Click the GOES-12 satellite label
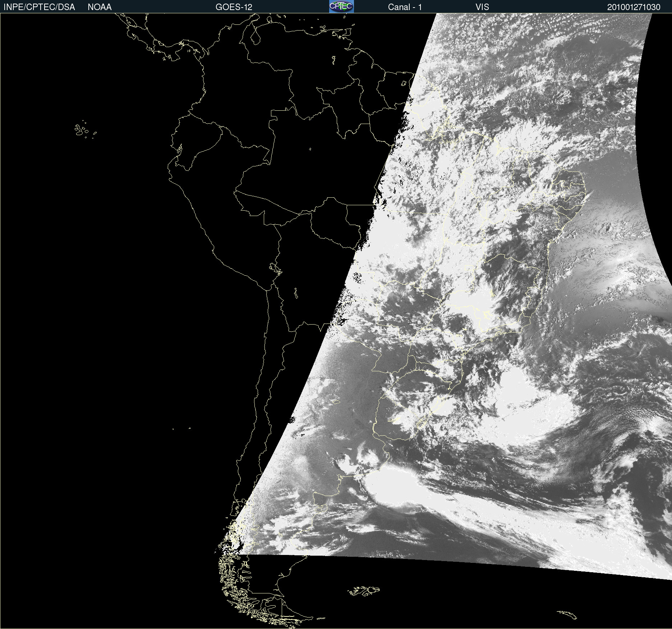Image resolution: width=672 pixels, height=629 pixels. (234, 7)
